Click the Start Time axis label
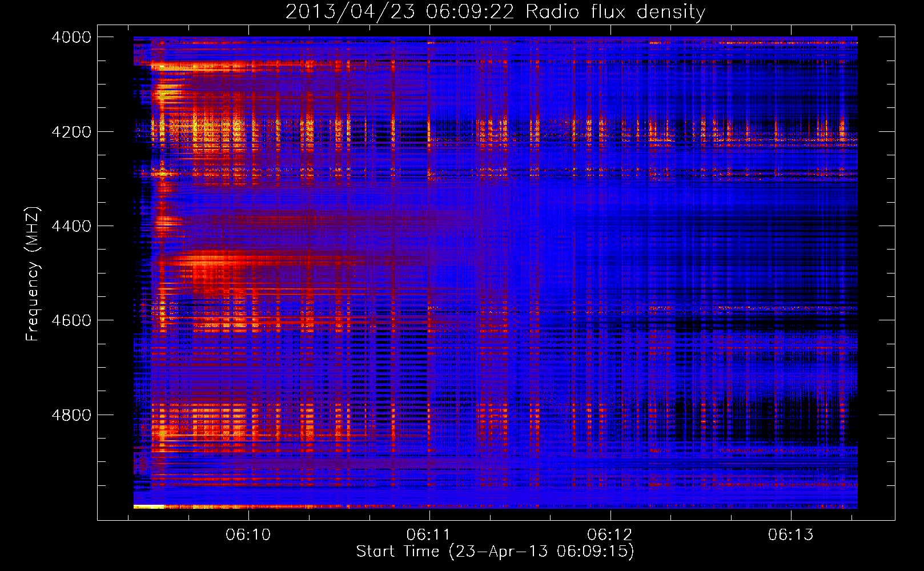The width and height of the screenshot is (924, 571). point(495,551)
